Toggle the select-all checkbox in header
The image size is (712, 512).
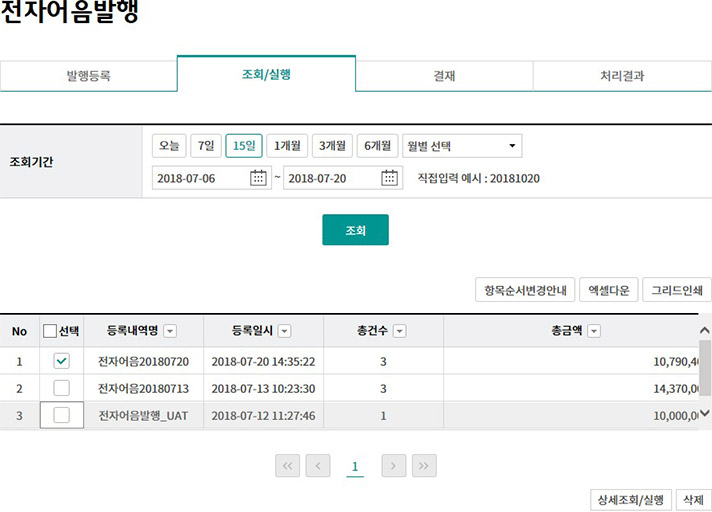coord(50,331)
